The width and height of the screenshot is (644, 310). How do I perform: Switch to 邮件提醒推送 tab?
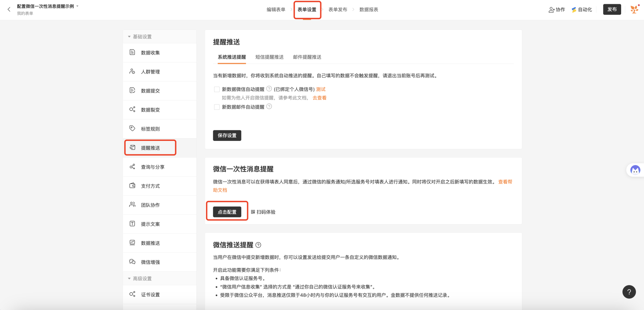tap(307, 57)
